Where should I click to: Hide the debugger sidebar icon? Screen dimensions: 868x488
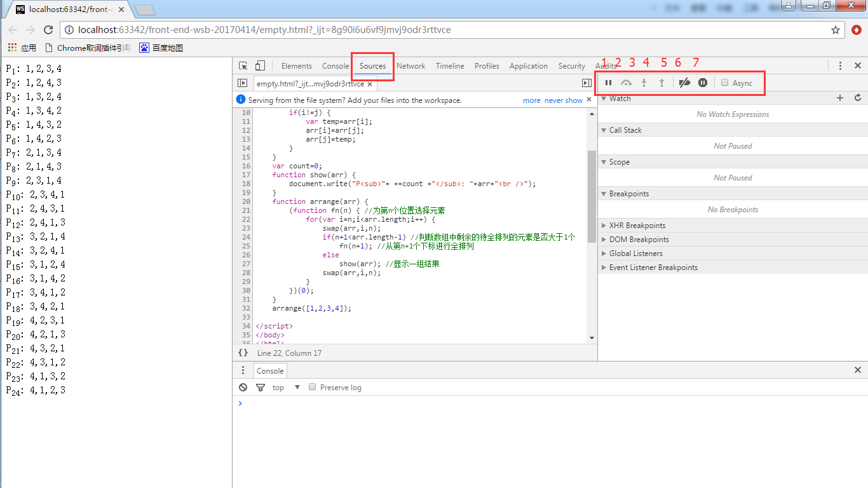587,83
